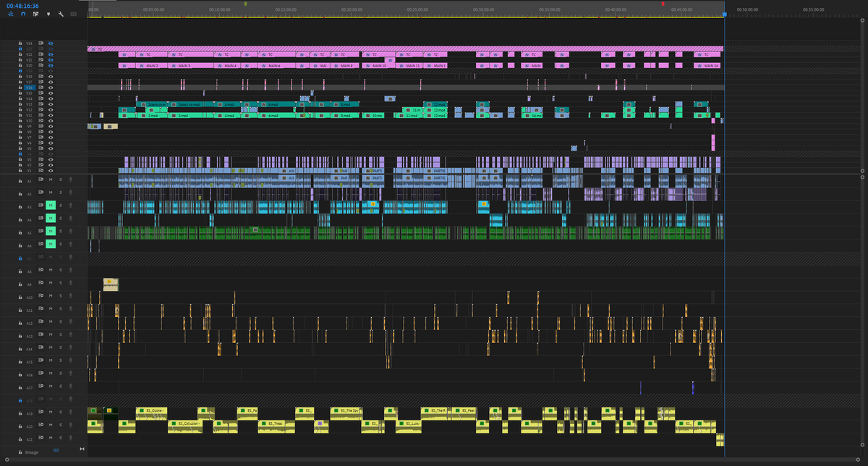Unlock the locked A7 audio track
Screen dimensions: 868x466
click(20, 258)
